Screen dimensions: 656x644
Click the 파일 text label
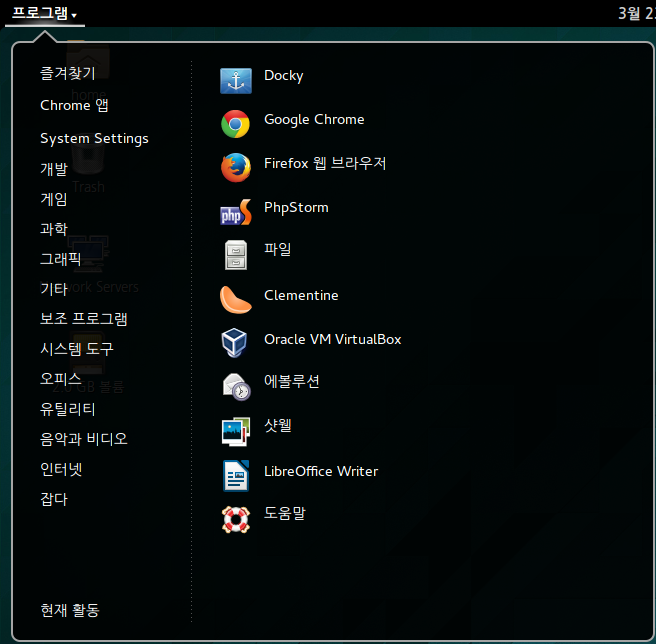(x=278, y=249)
